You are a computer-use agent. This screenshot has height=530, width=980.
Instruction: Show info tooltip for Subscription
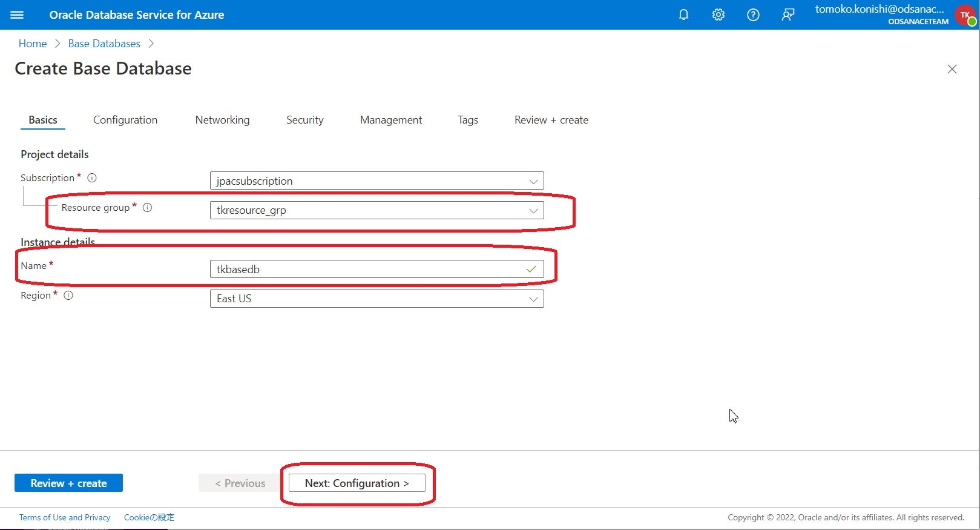(92, 178)
